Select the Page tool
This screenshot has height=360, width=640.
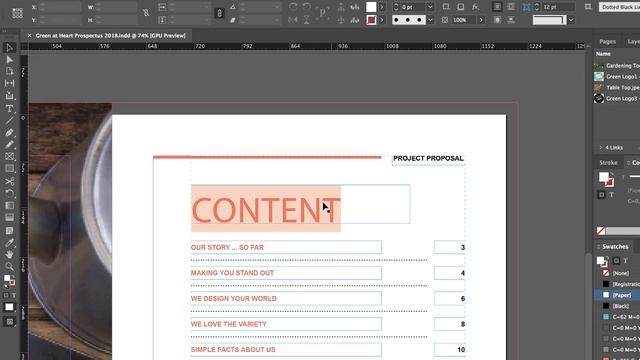coord(9,71)
